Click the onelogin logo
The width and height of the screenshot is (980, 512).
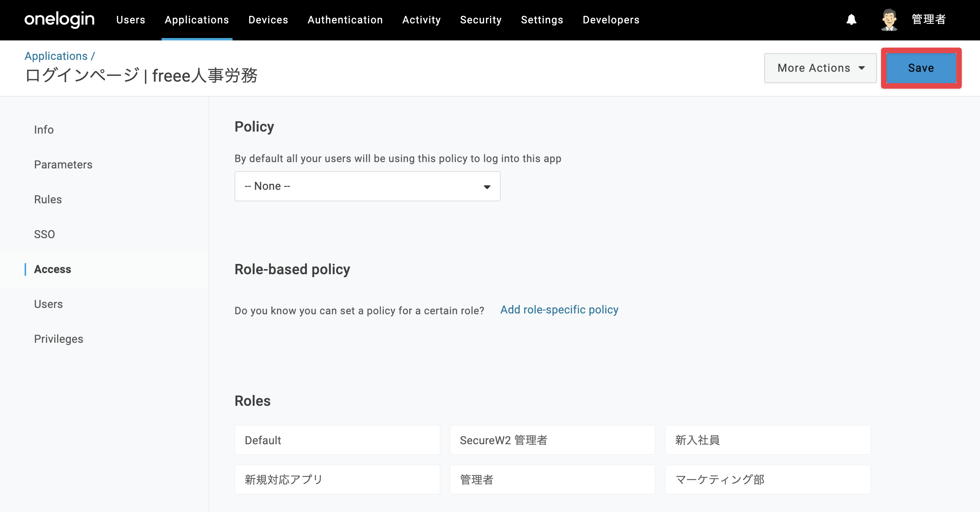[59, 19]
